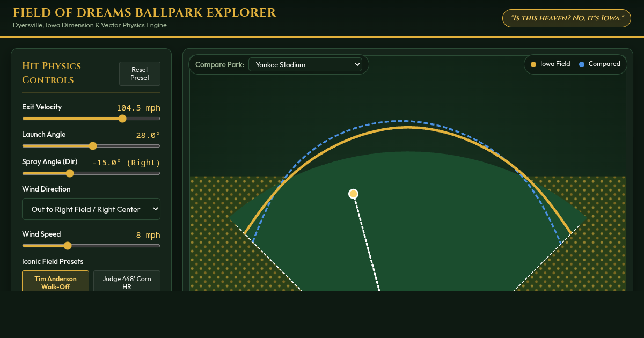
Task: Click the Hit Physics Controls heading
Action: 52,73
